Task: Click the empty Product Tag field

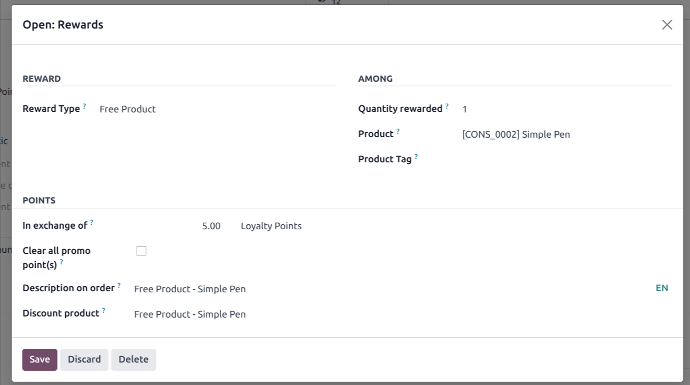Action: click(567, 159)
